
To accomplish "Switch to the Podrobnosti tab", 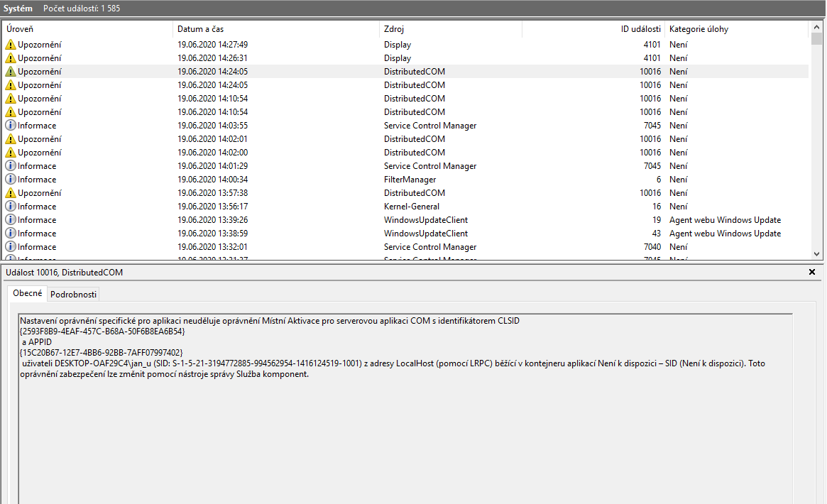I will 73,295.
